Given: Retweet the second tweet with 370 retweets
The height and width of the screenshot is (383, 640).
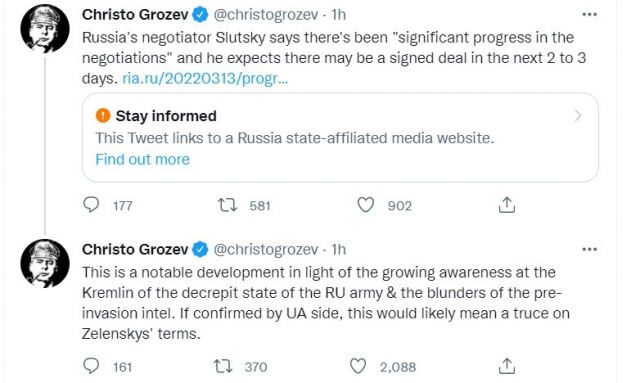Looking at the screenshot, I should click(x=223, y=366).
